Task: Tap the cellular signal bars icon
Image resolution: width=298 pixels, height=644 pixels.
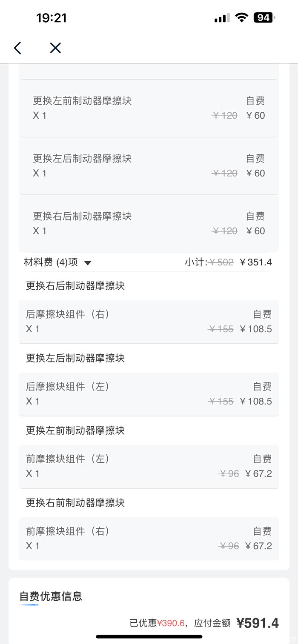Action: [222, 18]
